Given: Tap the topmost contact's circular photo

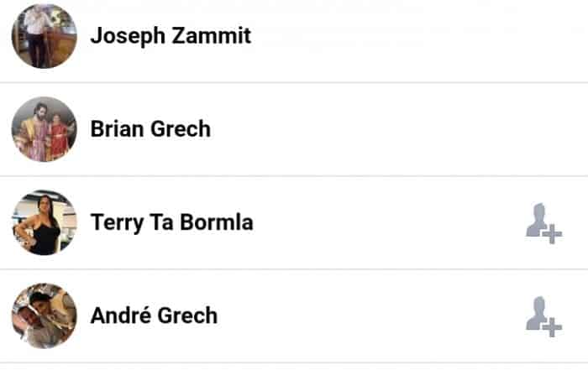Looking at the screenshot, I should pos(44,36).
